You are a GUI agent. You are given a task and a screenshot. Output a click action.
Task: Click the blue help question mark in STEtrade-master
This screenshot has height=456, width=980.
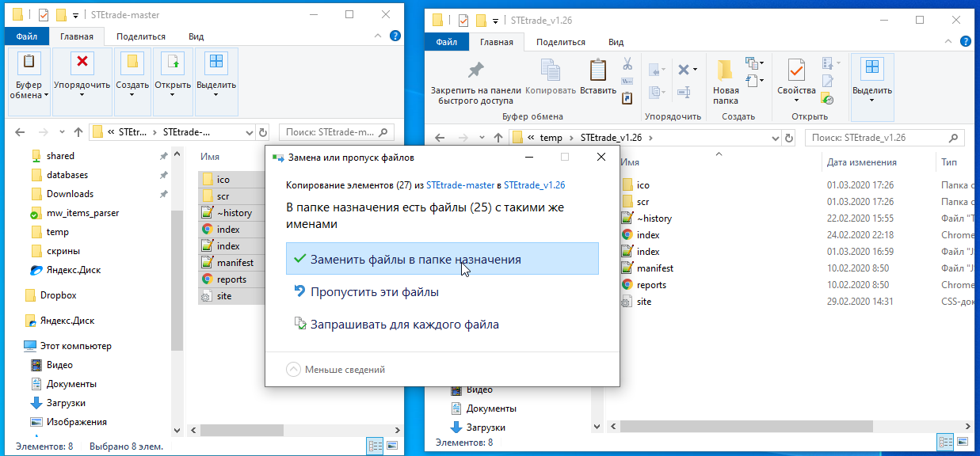395,36
